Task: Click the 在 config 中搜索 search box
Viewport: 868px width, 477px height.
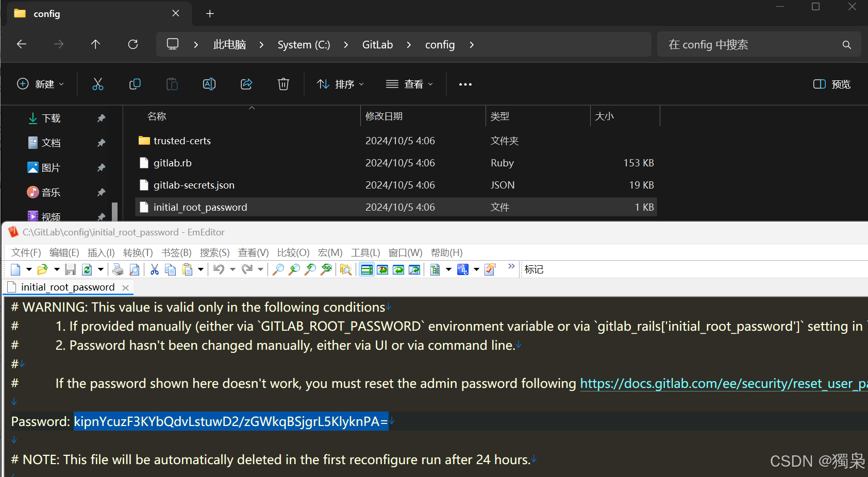Action: 759,45
